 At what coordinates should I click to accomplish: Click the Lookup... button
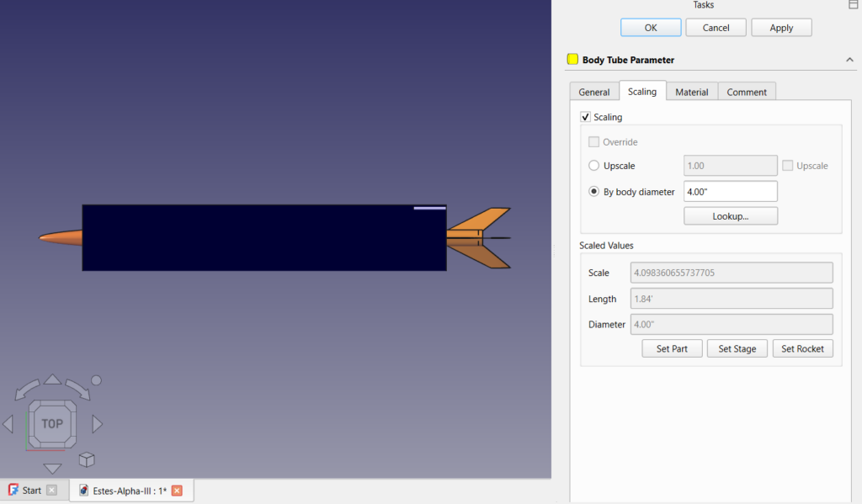pyautogui.click(x=730, y=216)
